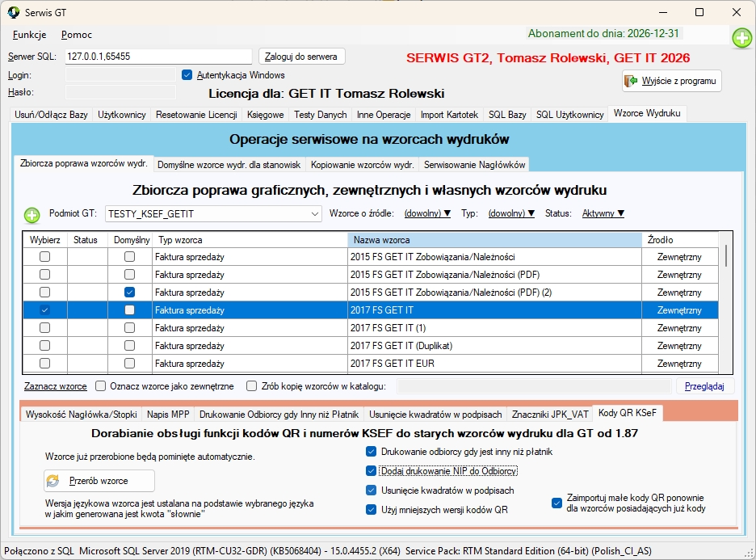This screenshot has width=756, height=560.
Task: Open the Typ dropdown filter
Action: point(511,213)
